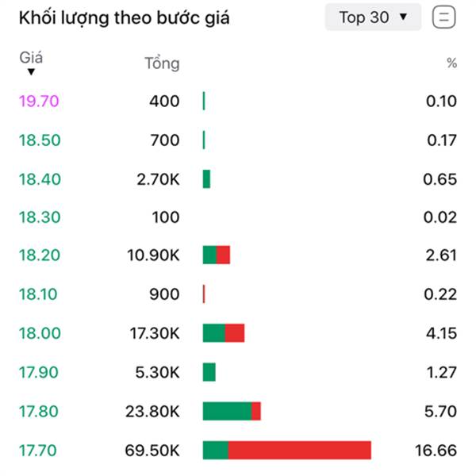Click the green portion of the 18.00 bar
This screenshot has height=476, width=476.
[x=214, y=333]
